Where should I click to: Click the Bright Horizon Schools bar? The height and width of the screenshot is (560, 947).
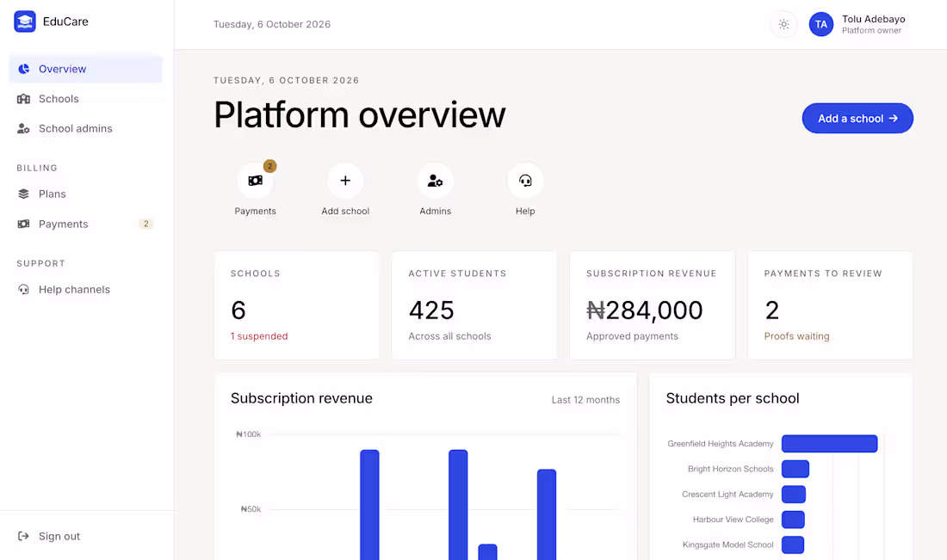click(x=795, y=469)
